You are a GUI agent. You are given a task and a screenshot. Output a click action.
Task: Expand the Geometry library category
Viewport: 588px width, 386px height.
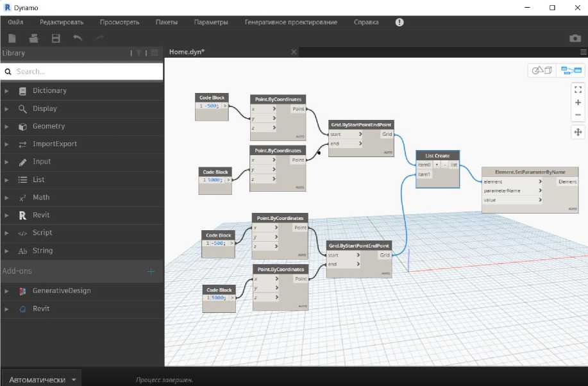pos(49,126)
